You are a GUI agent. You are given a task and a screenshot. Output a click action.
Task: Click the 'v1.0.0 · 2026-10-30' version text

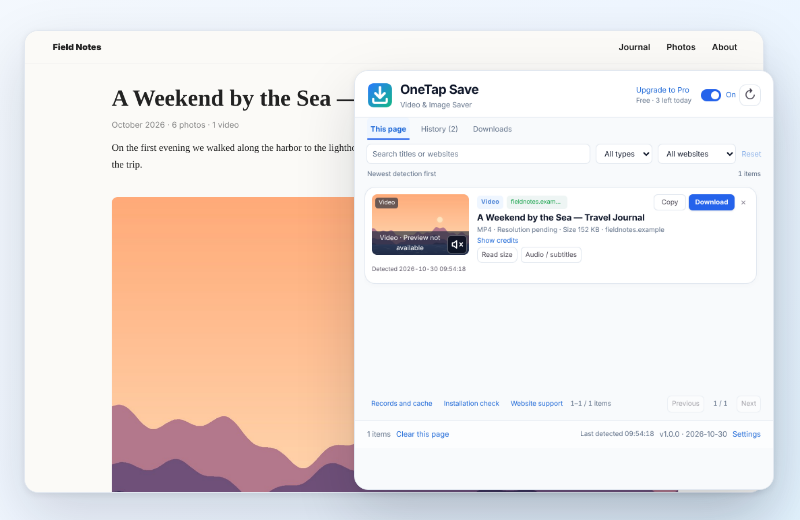pos(693,434)
